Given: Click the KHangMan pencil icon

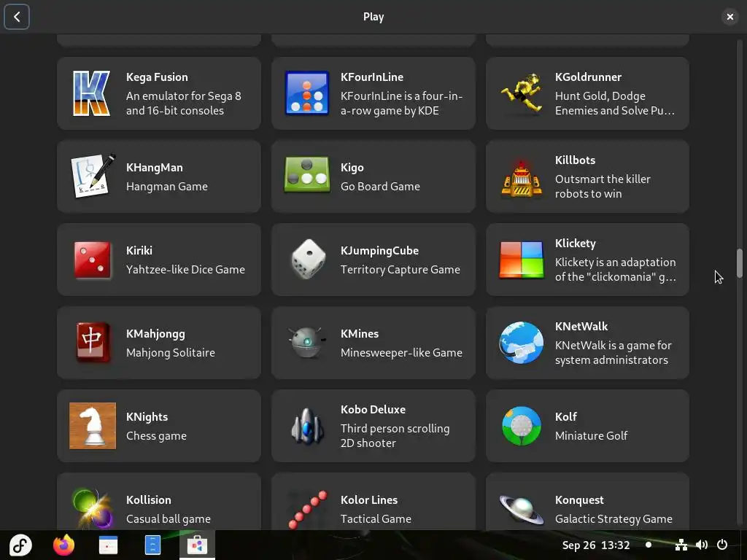Looking at the screenshot, I should (92, 176).
